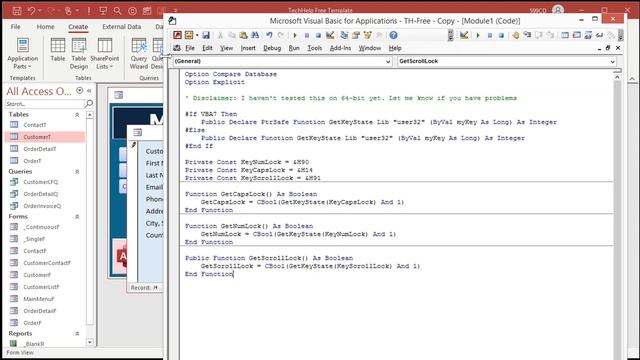Open the VBA File menu
640x360 pixels.
[x=190, y=48]
